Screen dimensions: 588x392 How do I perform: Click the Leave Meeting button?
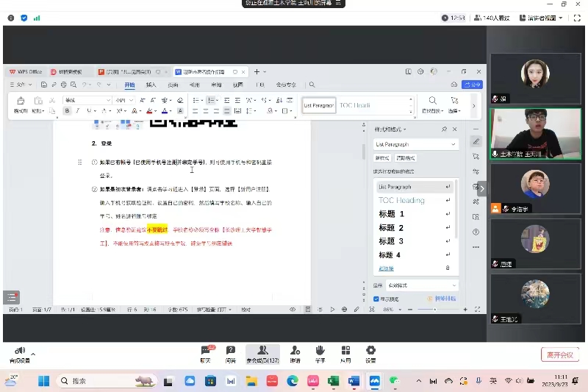(x=559, y=354)
